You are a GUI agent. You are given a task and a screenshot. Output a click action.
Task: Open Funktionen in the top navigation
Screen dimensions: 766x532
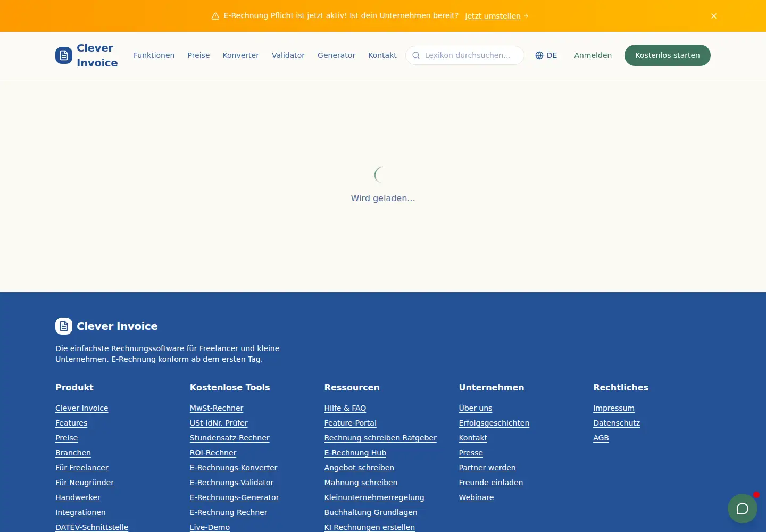point(154,55)
